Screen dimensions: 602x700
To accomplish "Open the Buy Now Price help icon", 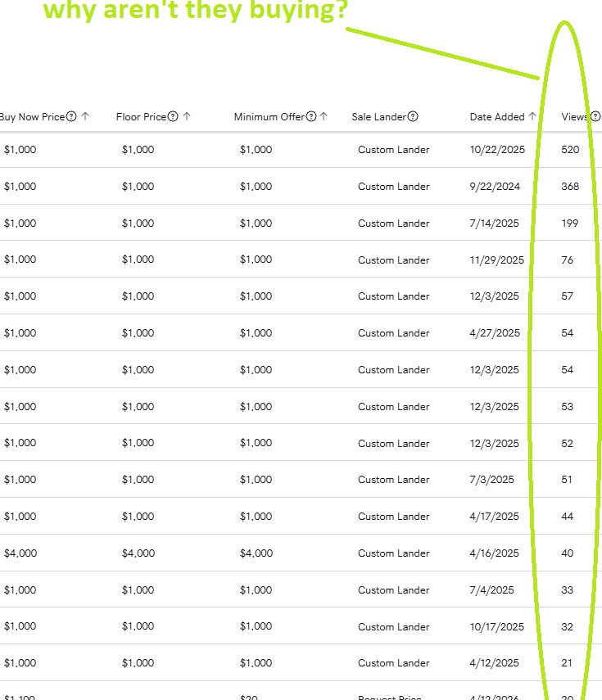I will pos(71,116).
